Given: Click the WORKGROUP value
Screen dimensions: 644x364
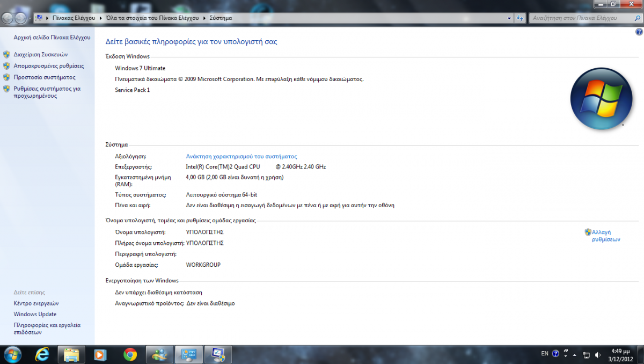Looking at the screenshot, I should [203, 265].
